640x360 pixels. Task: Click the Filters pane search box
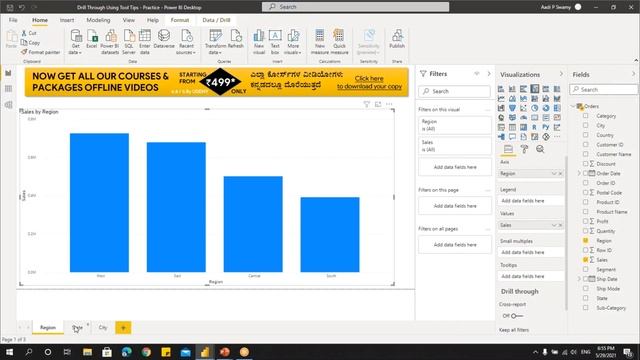coord(454,91)
